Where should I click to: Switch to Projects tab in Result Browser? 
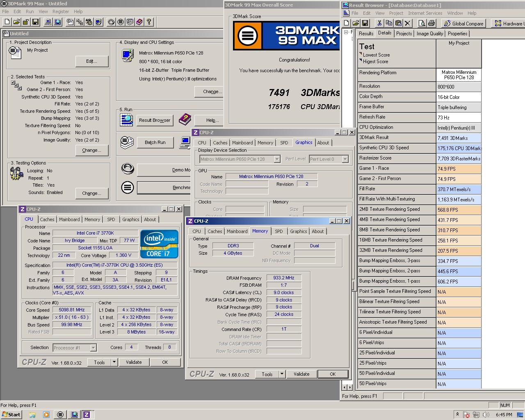tap(404, 34)
